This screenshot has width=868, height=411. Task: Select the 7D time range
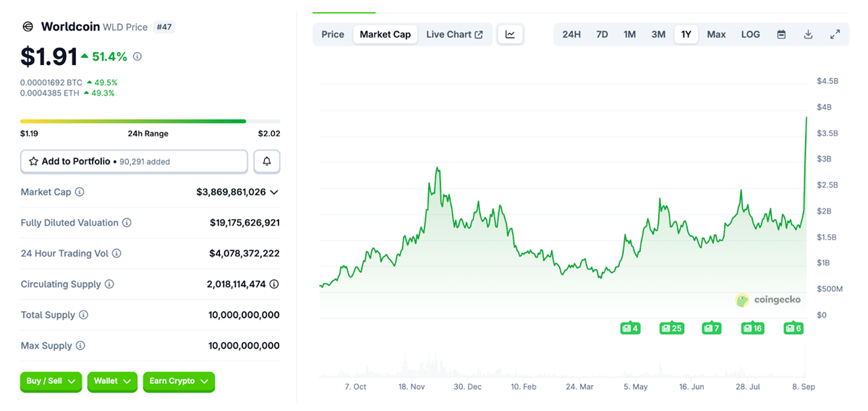[602, 34]
